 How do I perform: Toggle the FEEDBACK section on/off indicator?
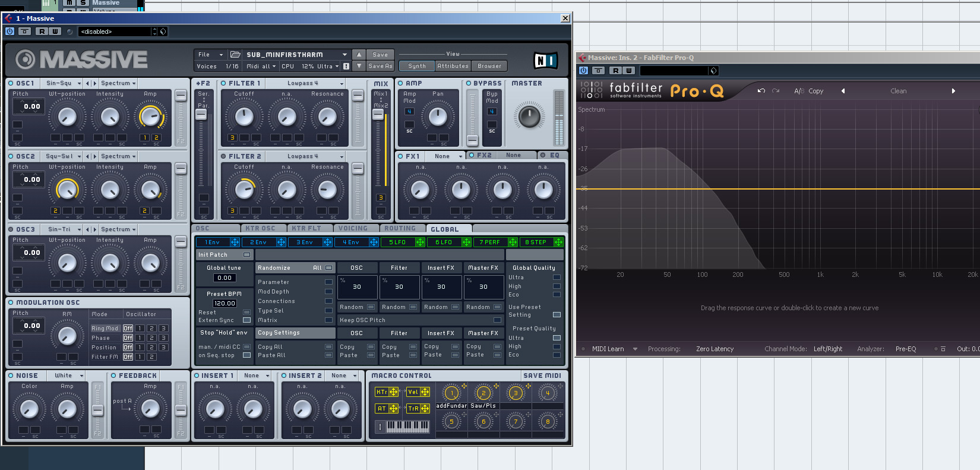point(113,376)
